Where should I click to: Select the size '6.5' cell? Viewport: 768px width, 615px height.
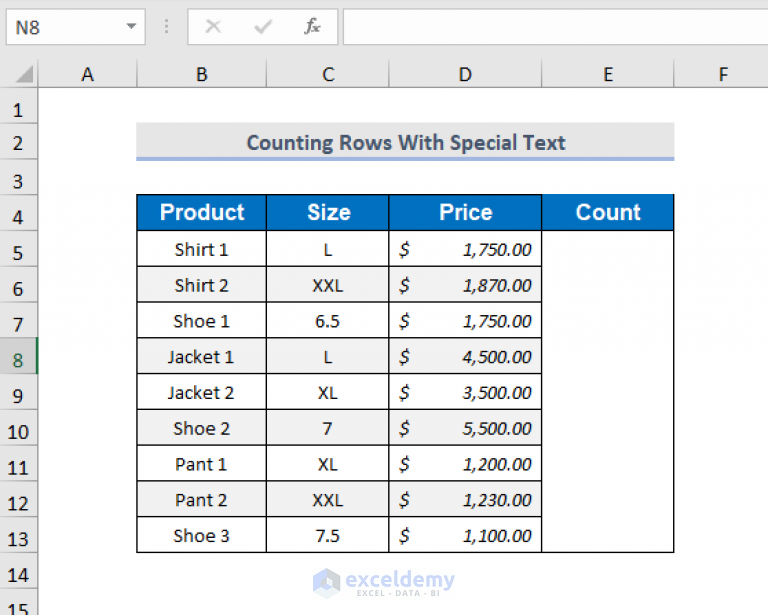click(x=328, y=320)
